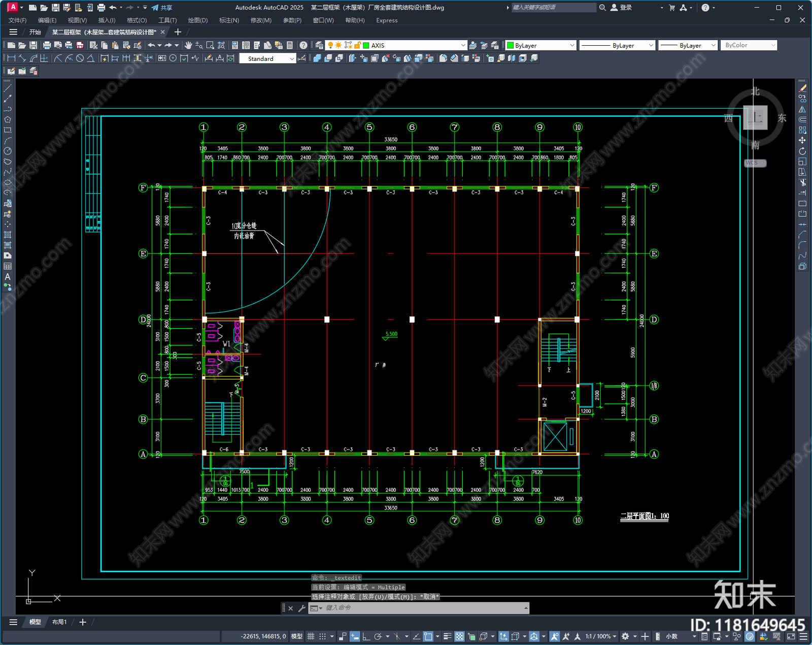Toggle Polar tracking in status bar
The image size is (812, 645).
tap(378, 636)
